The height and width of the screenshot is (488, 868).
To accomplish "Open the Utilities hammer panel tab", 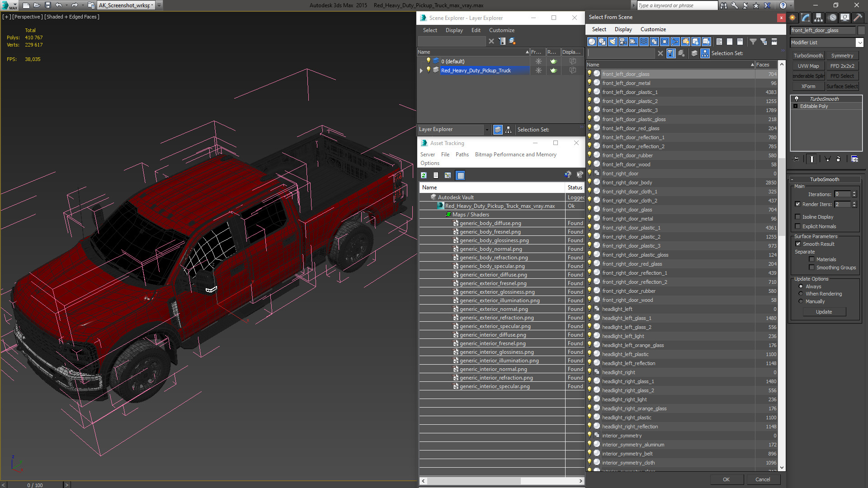I will (x=858, y=18).
